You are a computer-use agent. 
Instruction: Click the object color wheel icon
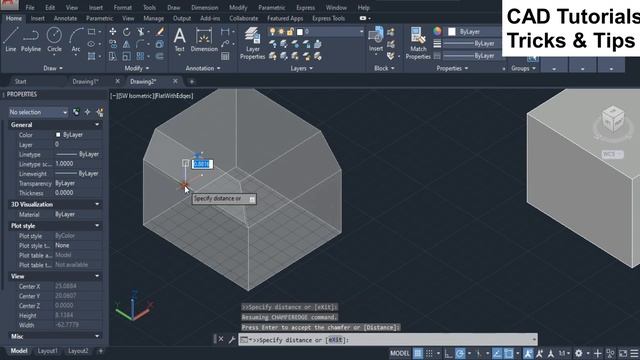437,31
